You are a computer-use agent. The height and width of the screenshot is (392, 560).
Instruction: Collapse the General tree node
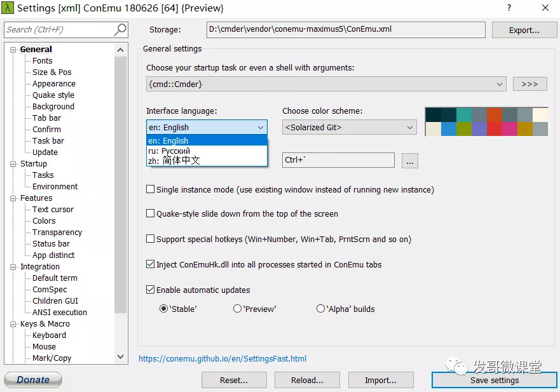click(x=13, y=50)
